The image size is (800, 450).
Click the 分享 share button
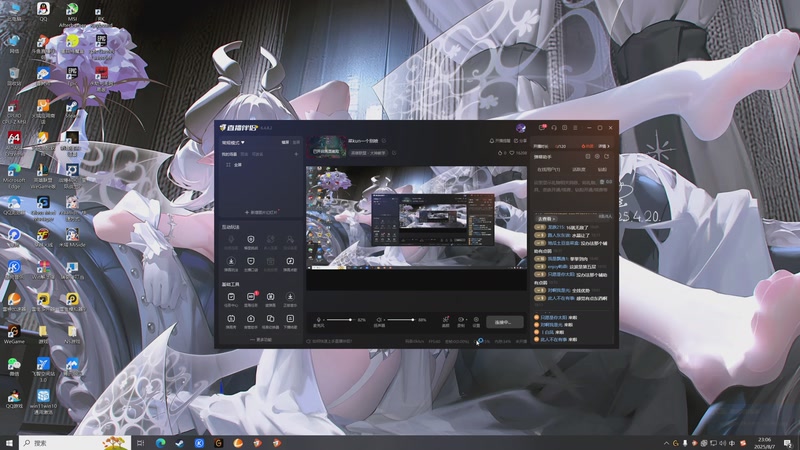(520, 141)
